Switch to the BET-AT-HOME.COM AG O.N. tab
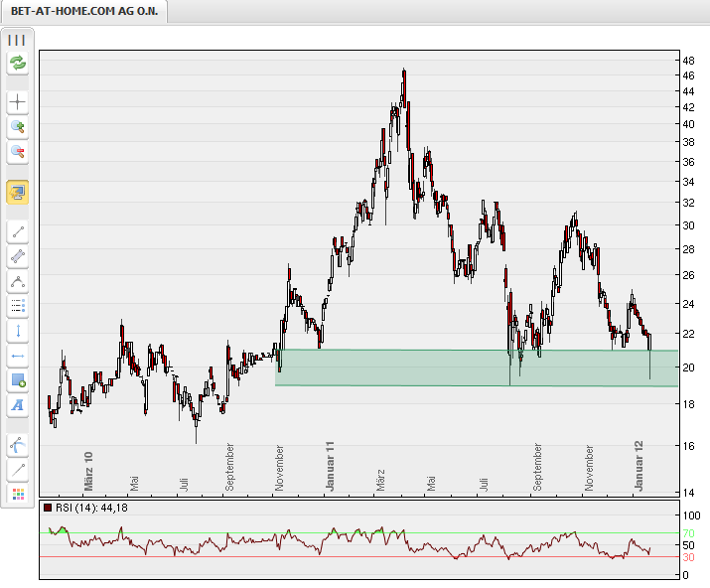The width and height of the screenshot is (710, 588). coord(84,11)
